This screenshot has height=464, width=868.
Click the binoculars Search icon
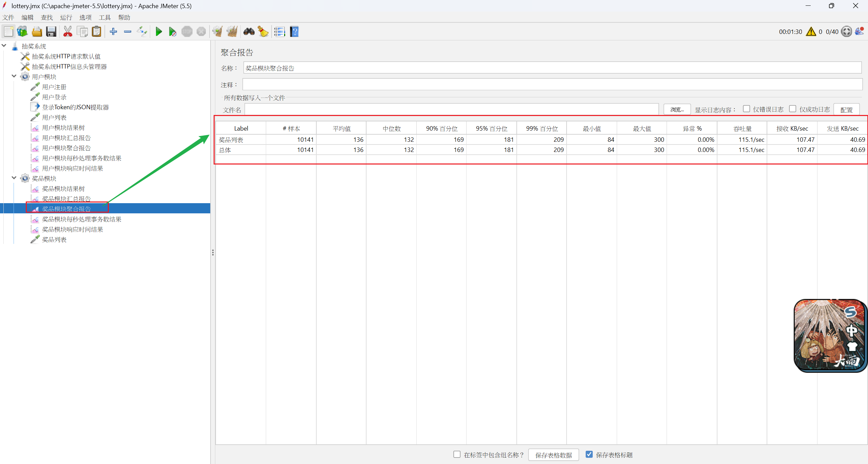coord(249,32)
